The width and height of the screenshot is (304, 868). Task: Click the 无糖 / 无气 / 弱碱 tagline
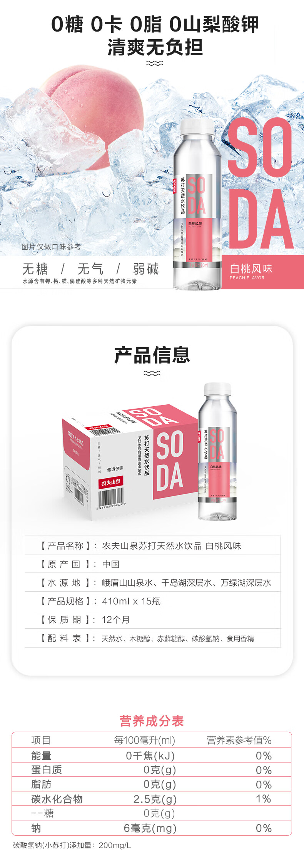click(90, 269)
